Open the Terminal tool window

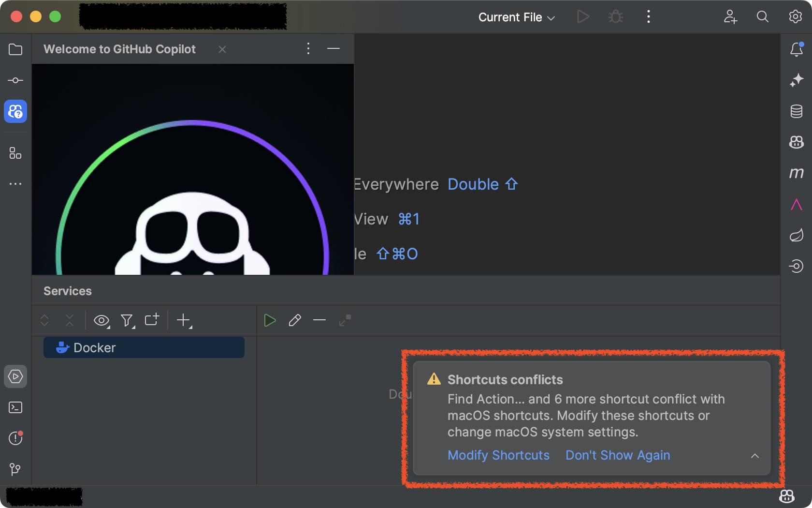click(15, 407)
